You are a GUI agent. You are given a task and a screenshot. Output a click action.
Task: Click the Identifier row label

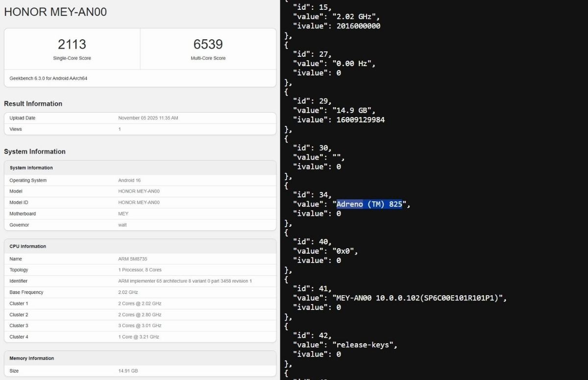(x=19, y=281)
